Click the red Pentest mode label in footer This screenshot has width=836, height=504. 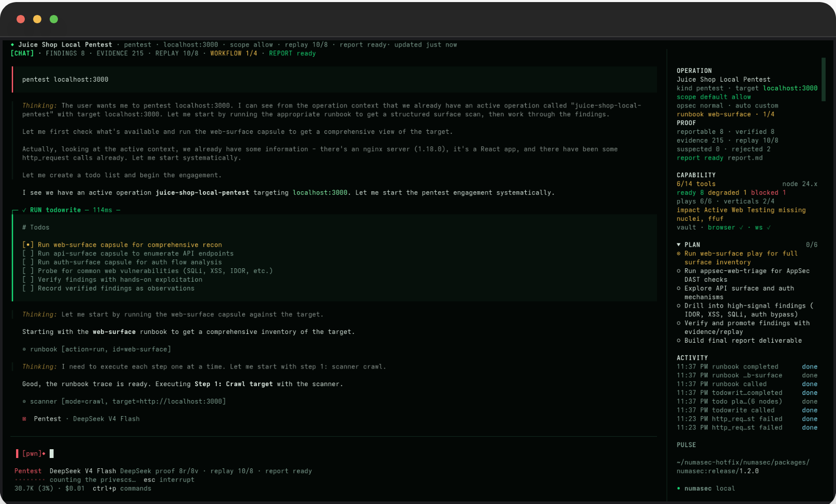coord(28,471)
